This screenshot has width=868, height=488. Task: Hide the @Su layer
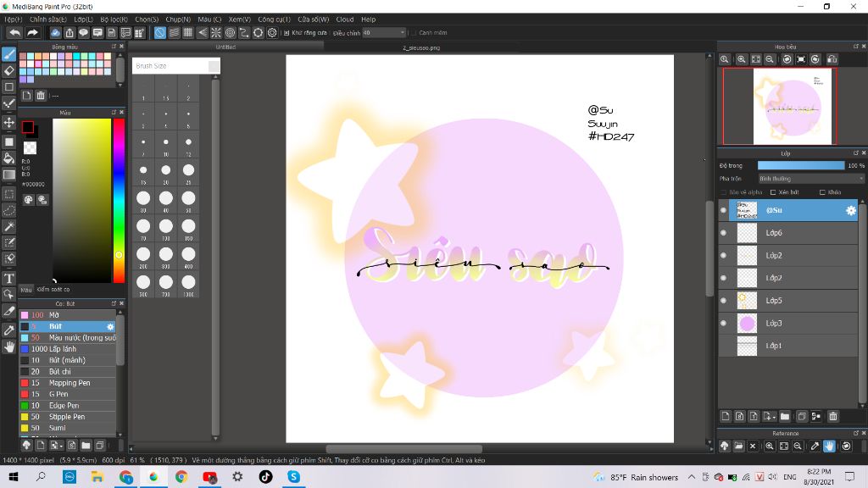click(723, 210)
